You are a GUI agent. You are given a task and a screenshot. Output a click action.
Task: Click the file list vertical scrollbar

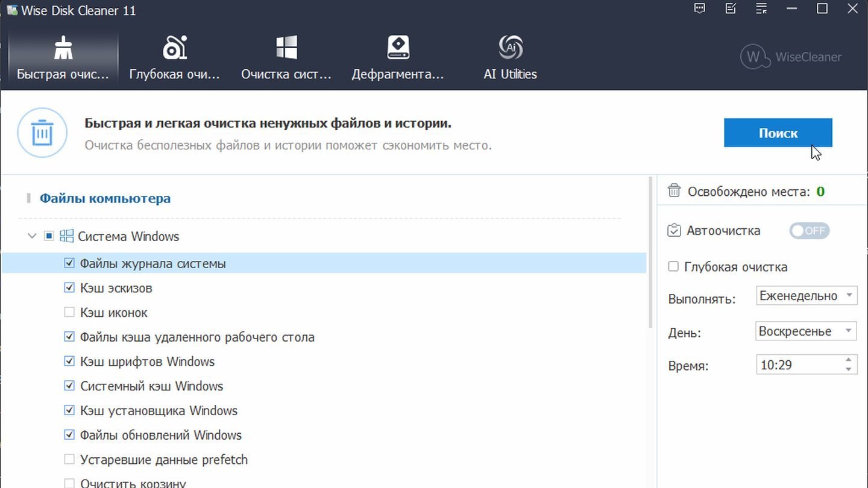[x=650, y=253]
